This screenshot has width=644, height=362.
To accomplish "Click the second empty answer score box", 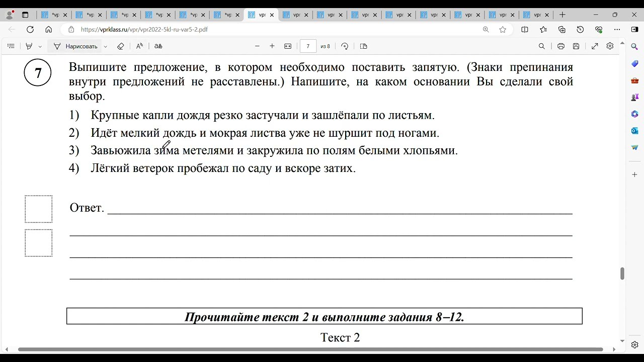I will [x=39, y=243].
